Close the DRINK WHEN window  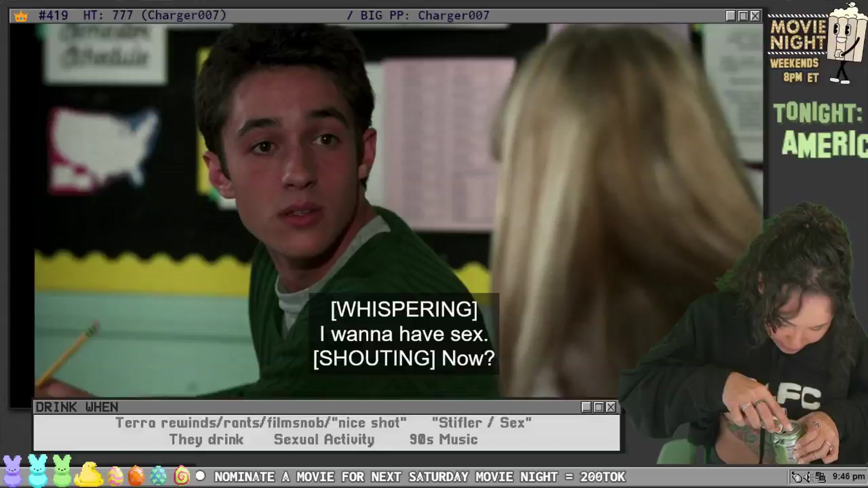tap(611, 407)
